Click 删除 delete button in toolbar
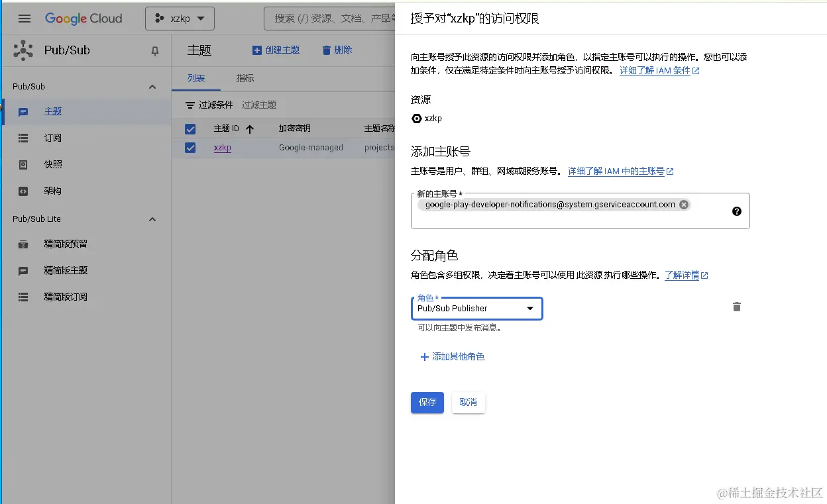 pos(337,50)
